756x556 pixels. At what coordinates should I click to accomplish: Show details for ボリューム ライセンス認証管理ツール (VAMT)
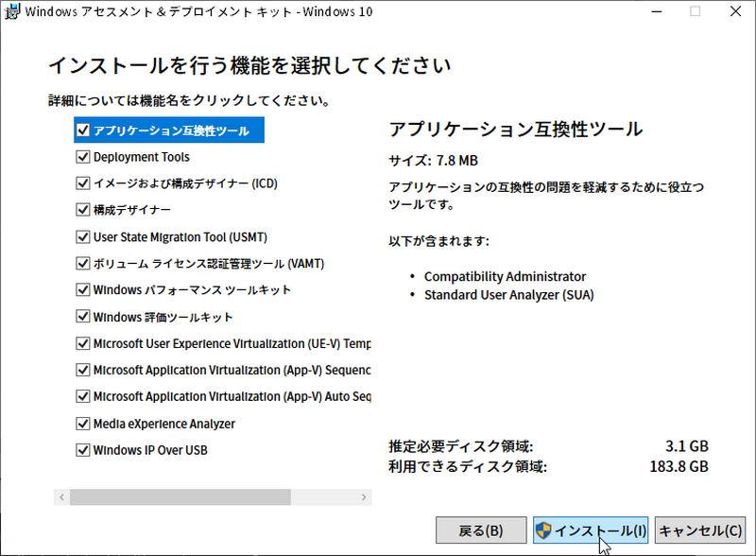click(x=208, y=264)
